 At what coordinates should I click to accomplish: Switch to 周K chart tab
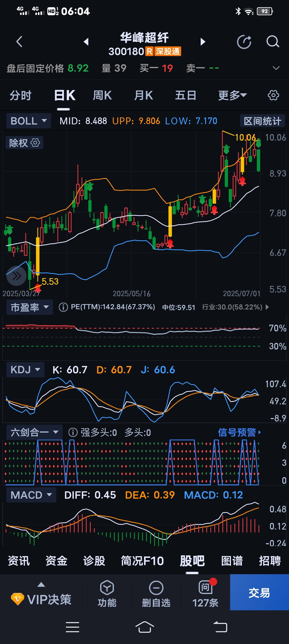pyautogui.click(x=102, y=95)
